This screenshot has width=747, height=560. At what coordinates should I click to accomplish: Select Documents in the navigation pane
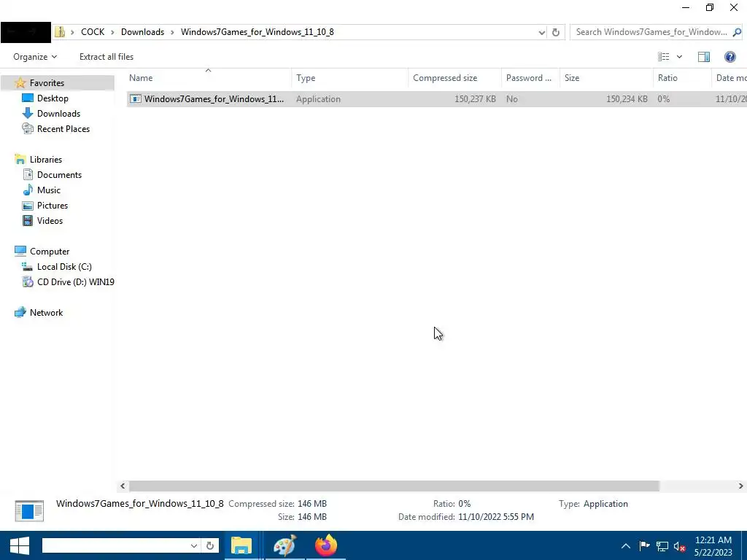click(x=59, y=175)
